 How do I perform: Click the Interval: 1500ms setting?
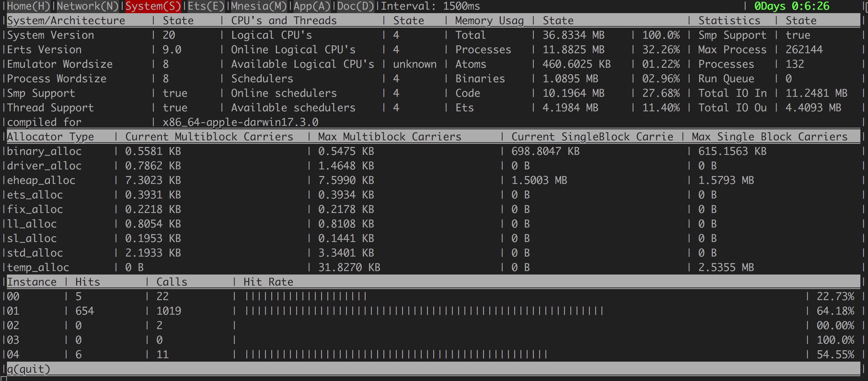430,6
